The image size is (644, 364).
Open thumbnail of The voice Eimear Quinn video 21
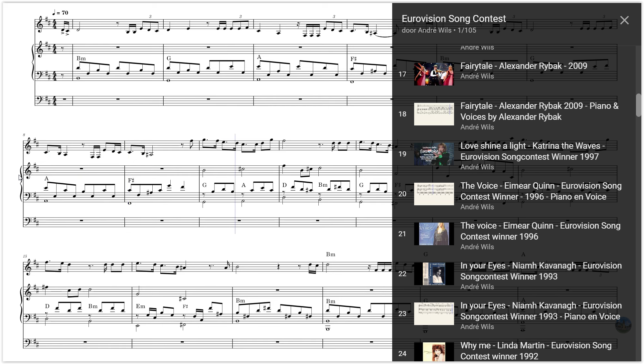tap(434, 234)
